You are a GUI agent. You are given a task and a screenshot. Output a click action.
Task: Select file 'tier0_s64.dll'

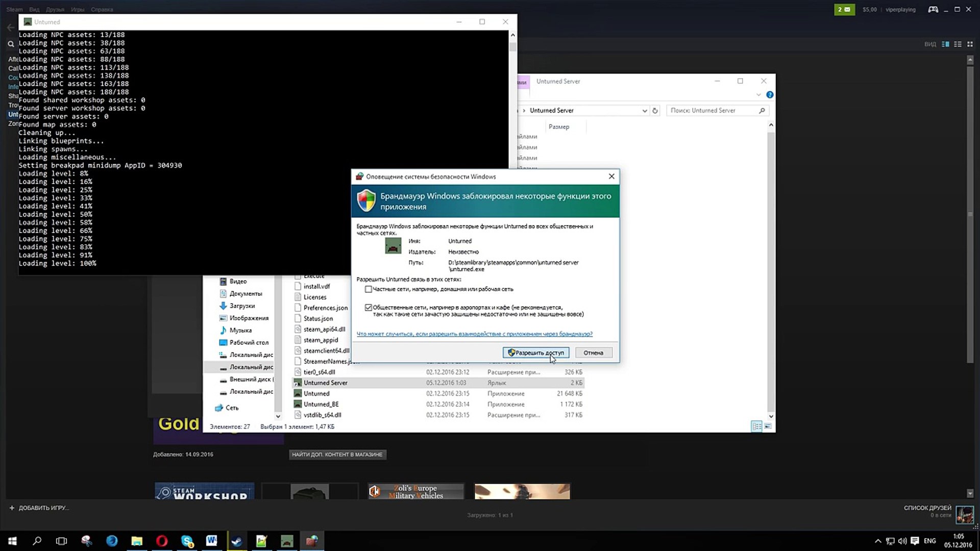[x=319, y=372]
